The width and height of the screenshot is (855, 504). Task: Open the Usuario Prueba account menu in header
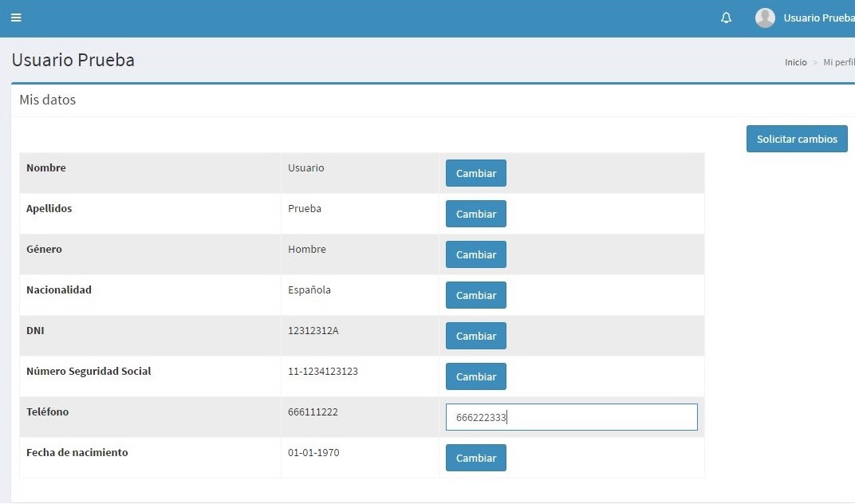818,18
